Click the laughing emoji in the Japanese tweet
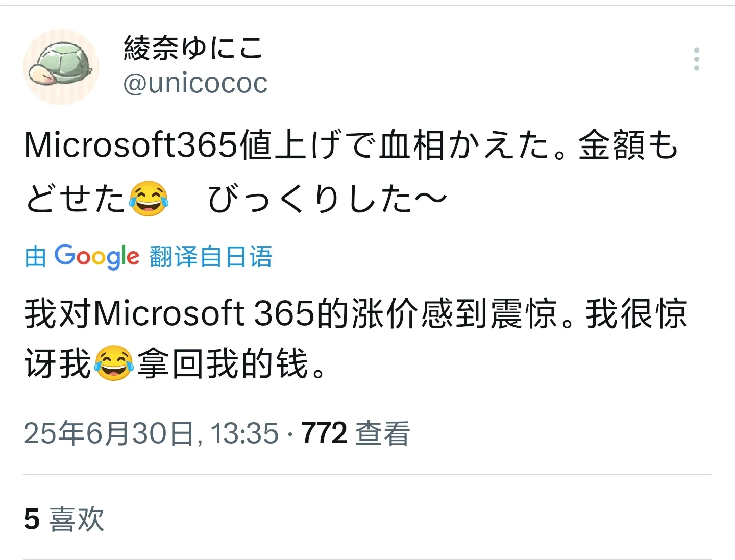735x560 pixels. pyautogui.click(x=149, y=199)
